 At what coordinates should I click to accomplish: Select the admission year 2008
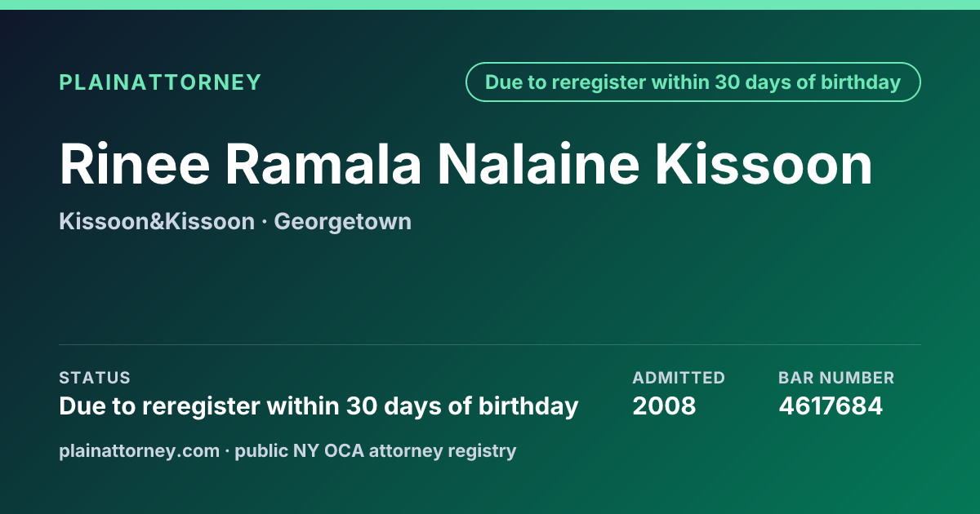click(664, 406)
